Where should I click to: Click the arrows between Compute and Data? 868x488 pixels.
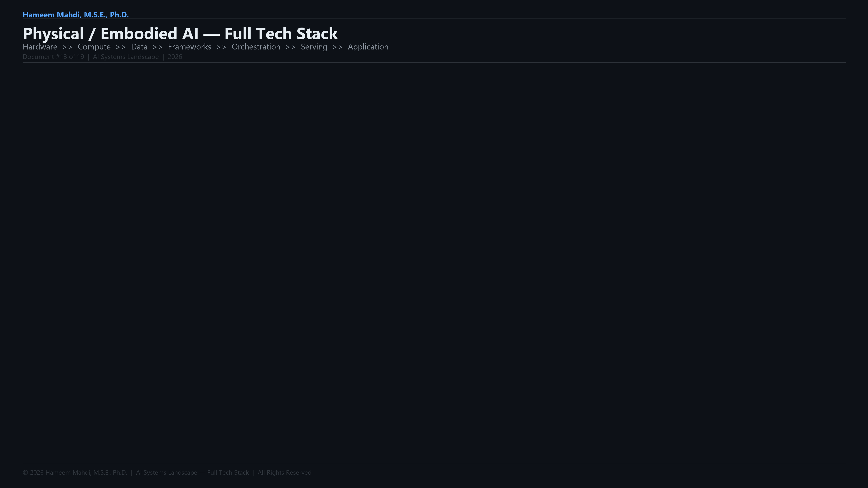pyautogui.click(x=121, y=47)
